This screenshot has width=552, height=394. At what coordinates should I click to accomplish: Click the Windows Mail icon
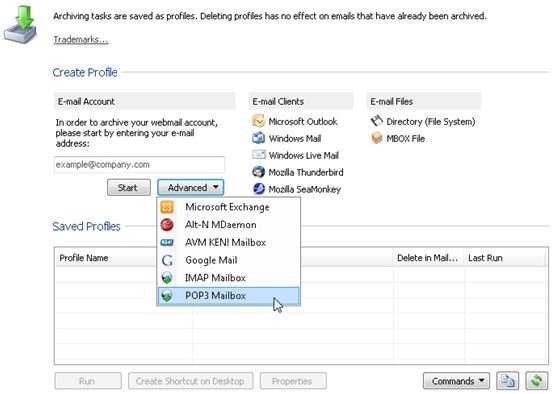pos(258,138)
